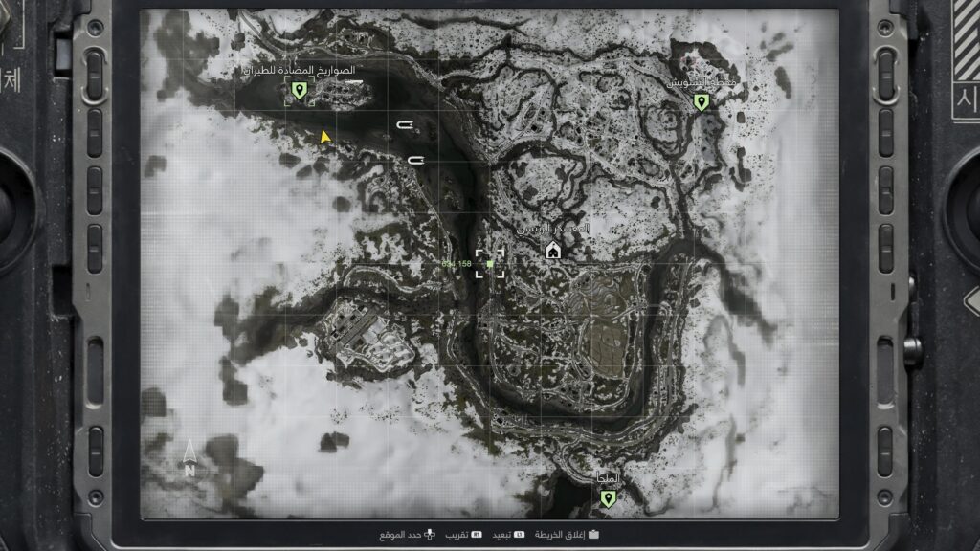Viewport: 980px width, 551px height.
Task: Click the L1 zoom out button glyph
Action: (519, 535)
